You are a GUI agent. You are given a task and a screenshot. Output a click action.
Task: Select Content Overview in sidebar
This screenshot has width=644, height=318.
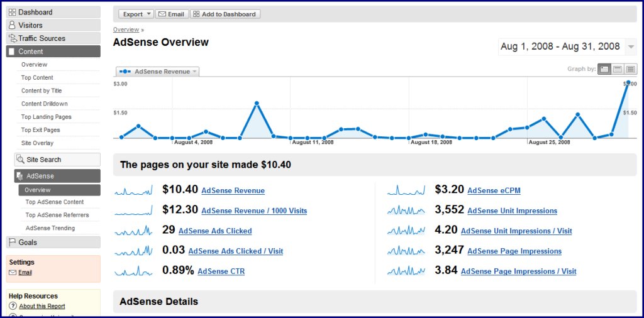point(35,65)
